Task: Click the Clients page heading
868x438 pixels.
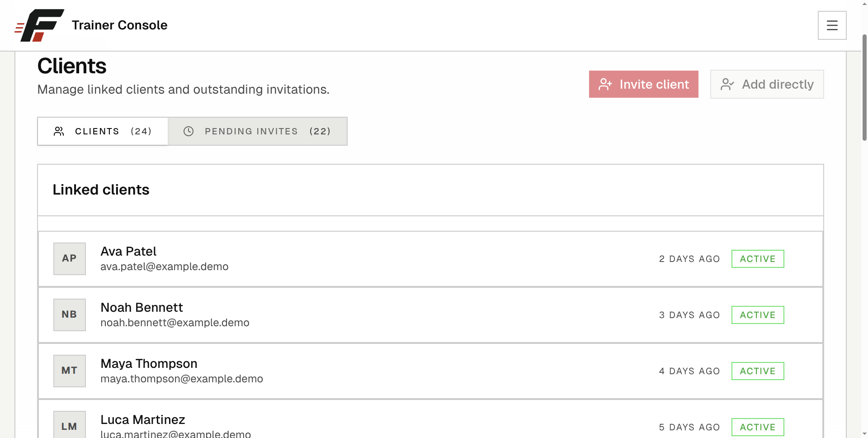Action: [x=72, y=66]
